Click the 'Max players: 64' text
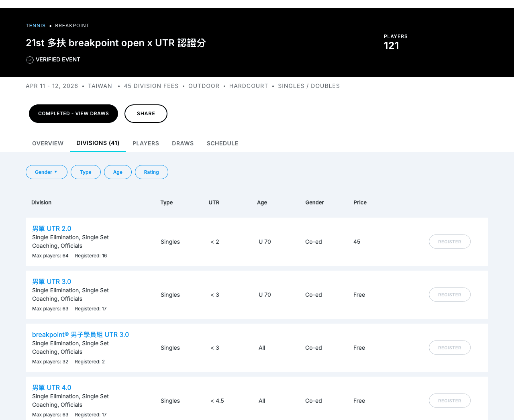The image size is (514, 420). [x=50, y=256]
